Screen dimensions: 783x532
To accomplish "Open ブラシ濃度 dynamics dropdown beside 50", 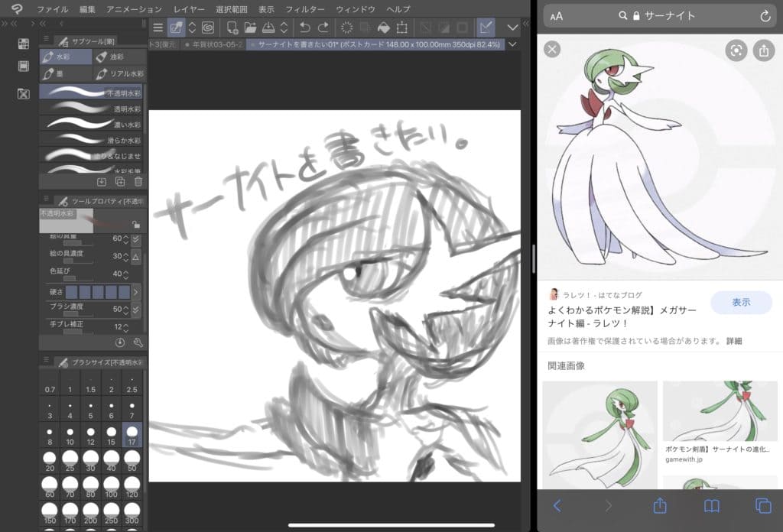I will 136,310.
